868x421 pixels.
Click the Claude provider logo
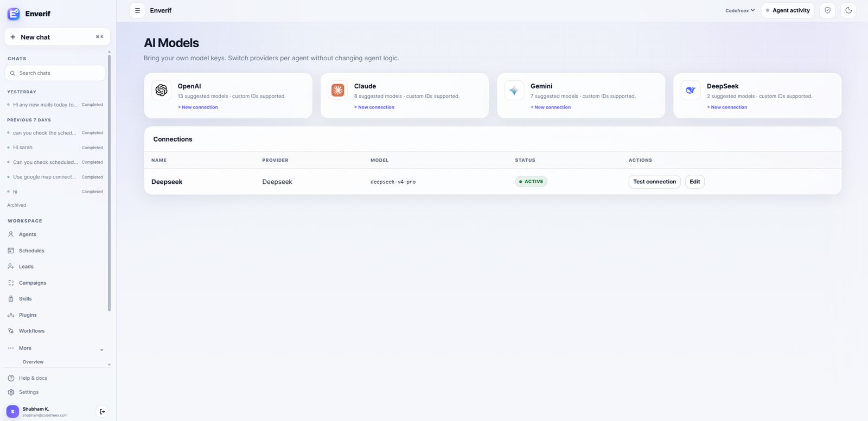coord(338,90)
